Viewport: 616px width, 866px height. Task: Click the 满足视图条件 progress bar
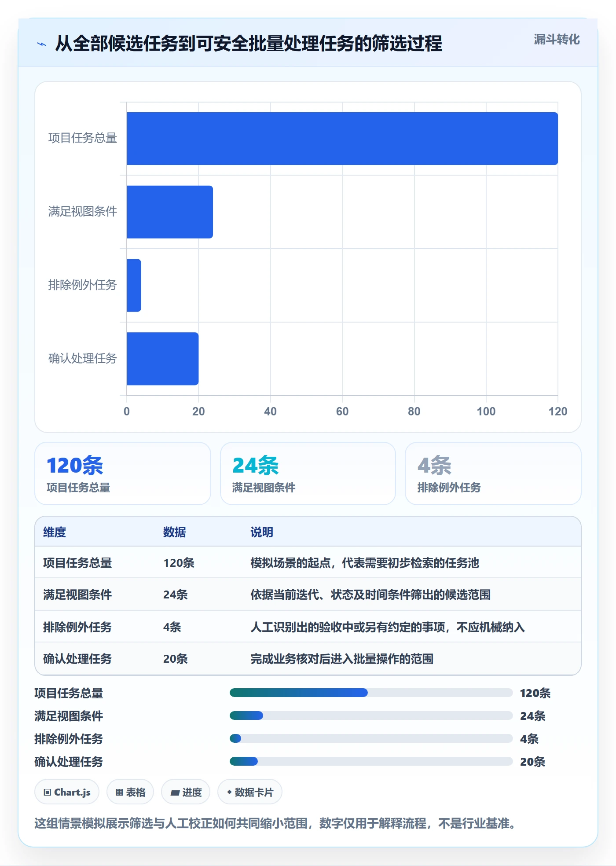point(371,716)
